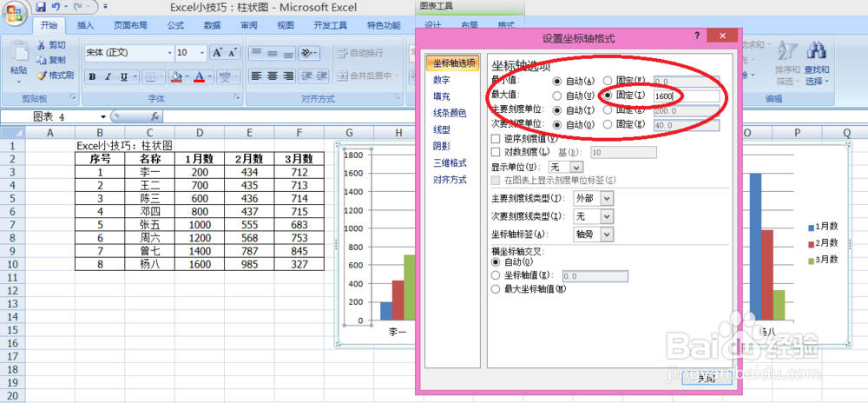Viewport: 868px width, 403px height.
Task: Click the increase indent icon
Action: (323, 76)
